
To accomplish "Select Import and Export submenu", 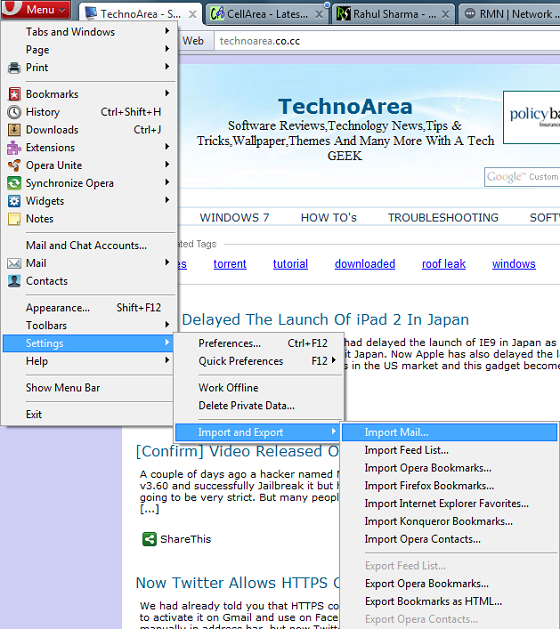I will point(258,432).
